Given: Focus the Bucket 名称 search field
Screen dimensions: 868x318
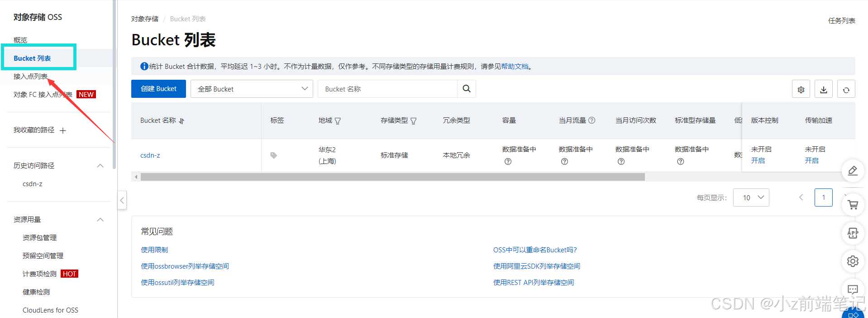Looking at the screenshot, I should (x=387, y=89).
